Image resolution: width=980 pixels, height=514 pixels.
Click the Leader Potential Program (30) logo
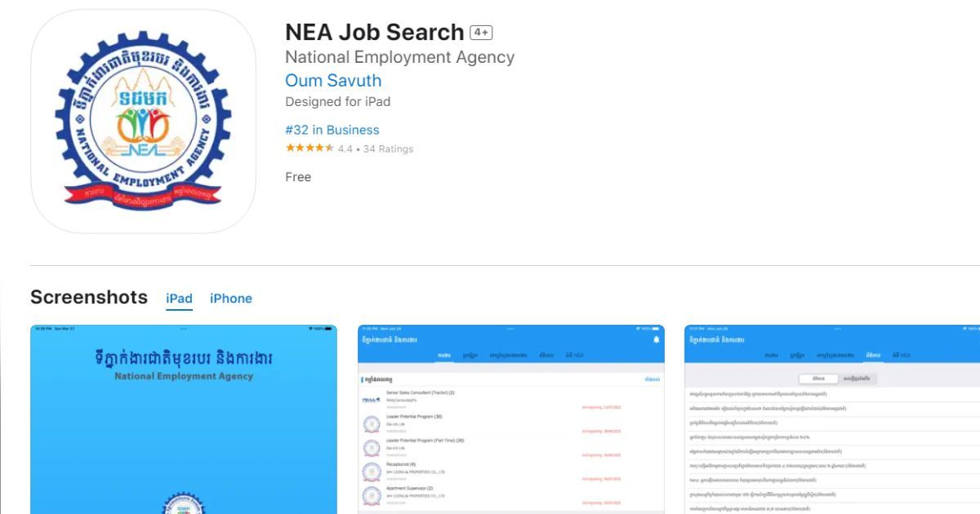tap(372, 423)
